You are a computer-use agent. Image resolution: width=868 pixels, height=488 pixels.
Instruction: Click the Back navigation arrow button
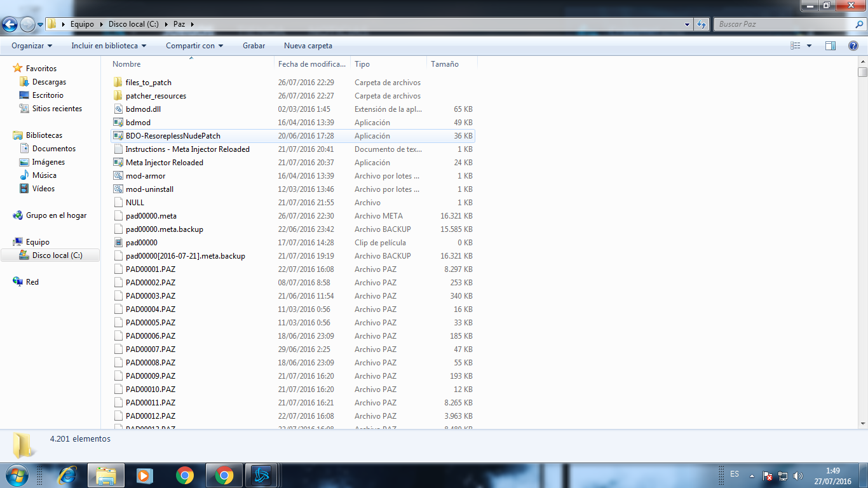pos(10,25)
